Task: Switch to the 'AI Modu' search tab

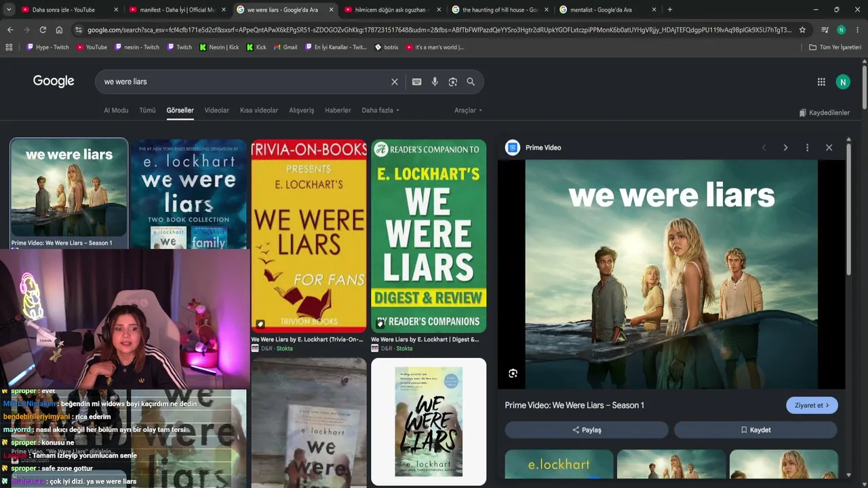Action: tap(116, 110)
